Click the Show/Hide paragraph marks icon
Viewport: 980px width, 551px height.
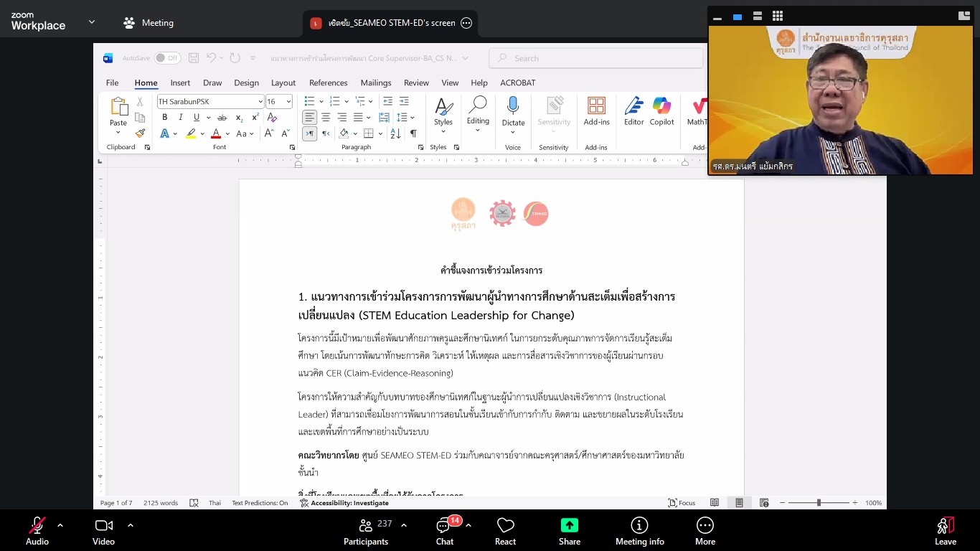click(413, 133)
